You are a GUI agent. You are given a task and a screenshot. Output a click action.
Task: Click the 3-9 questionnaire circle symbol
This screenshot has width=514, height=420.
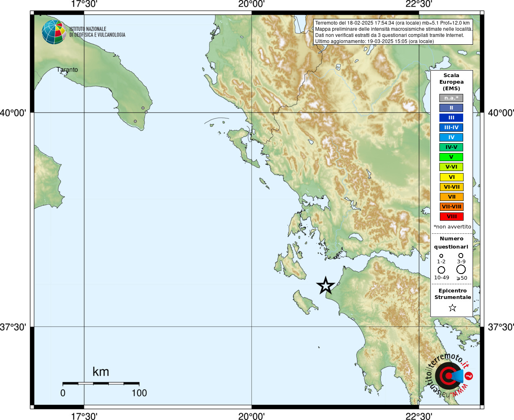[x=461, y=256]
